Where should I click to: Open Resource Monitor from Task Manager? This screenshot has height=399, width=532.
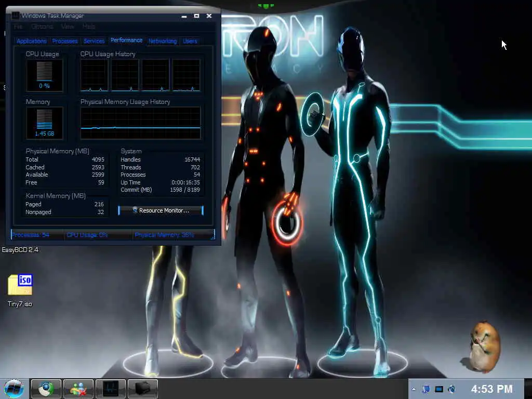click(161, 210)
